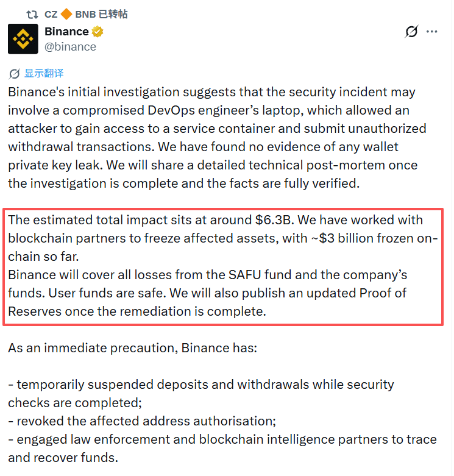Viewport: 454px width, 476px height.
Task: Click the 显示翻译 show translation link
Action: 44,73
